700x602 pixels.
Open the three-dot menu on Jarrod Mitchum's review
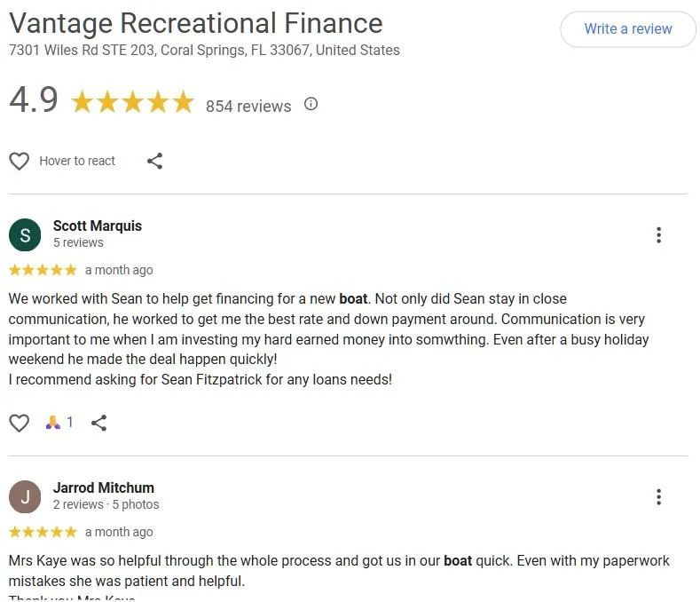658,496
